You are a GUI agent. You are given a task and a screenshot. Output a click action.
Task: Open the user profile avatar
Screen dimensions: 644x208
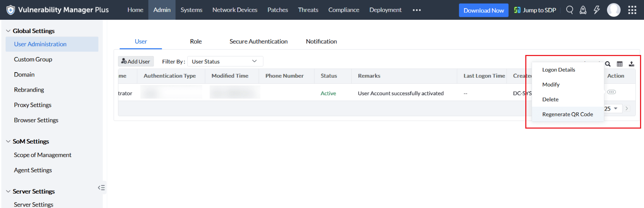click(614, 10)
